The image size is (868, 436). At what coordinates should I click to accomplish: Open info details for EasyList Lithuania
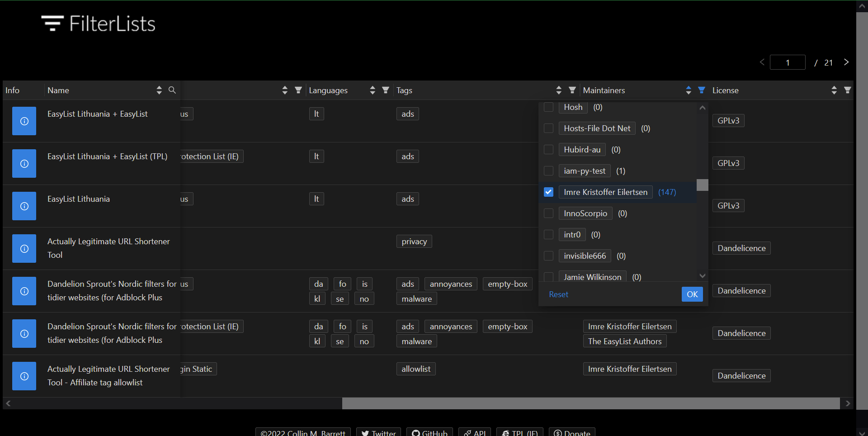[24, 206]
